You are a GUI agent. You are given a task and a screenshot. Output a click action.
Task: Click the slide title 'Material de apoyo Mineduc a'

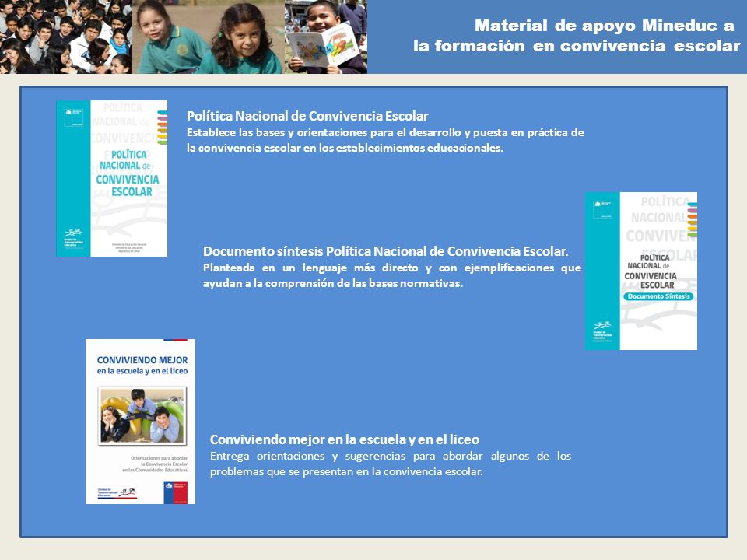coord(604,26)
